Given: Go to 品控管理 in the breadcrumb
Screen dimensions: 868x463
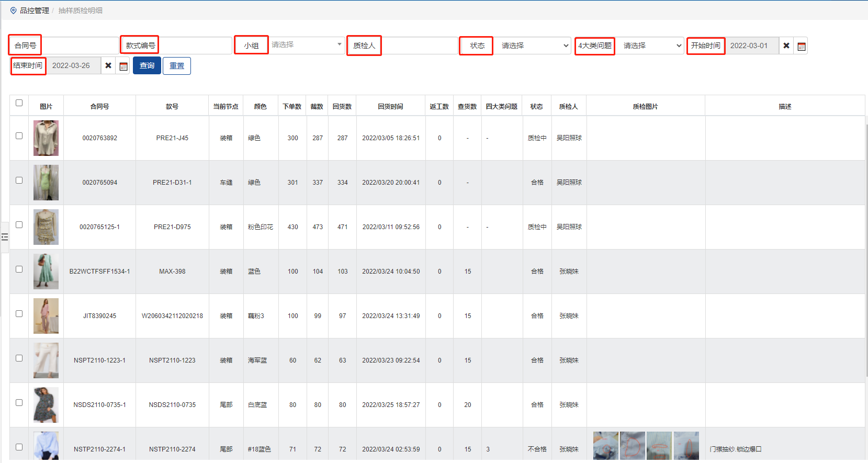Looking at the screenshot, I should coord(35,10).
